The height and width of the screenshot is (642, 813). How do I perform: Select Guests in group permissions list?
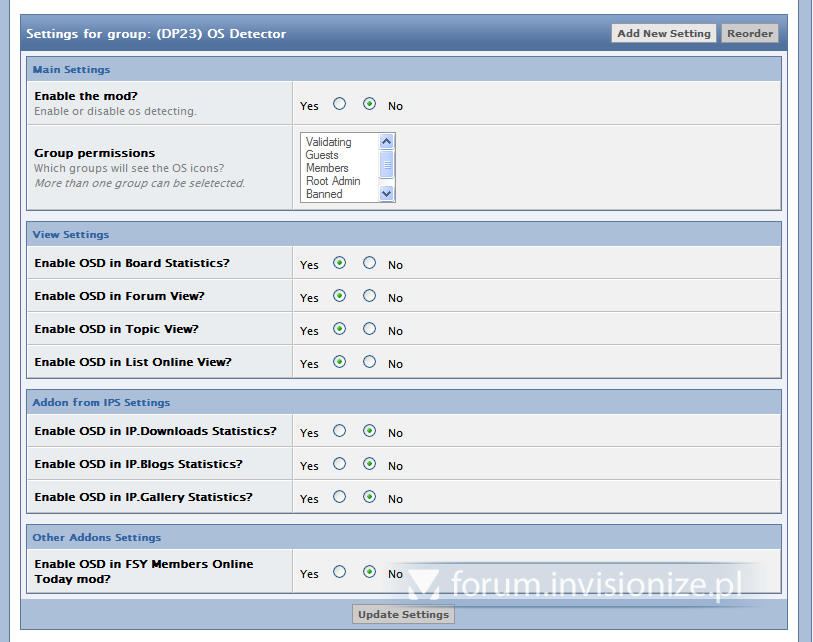322,155
